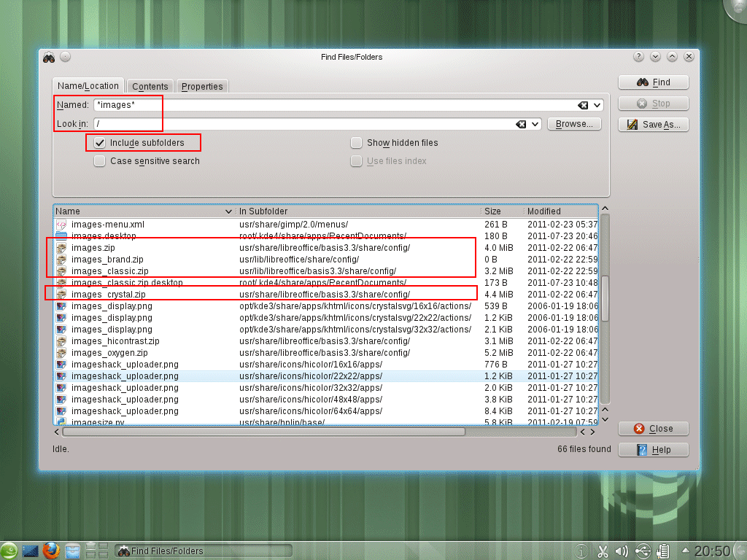Viewport: 747px width, 560px height.
Task: Open Firefox from the taskbar
Action: (52, 551)
